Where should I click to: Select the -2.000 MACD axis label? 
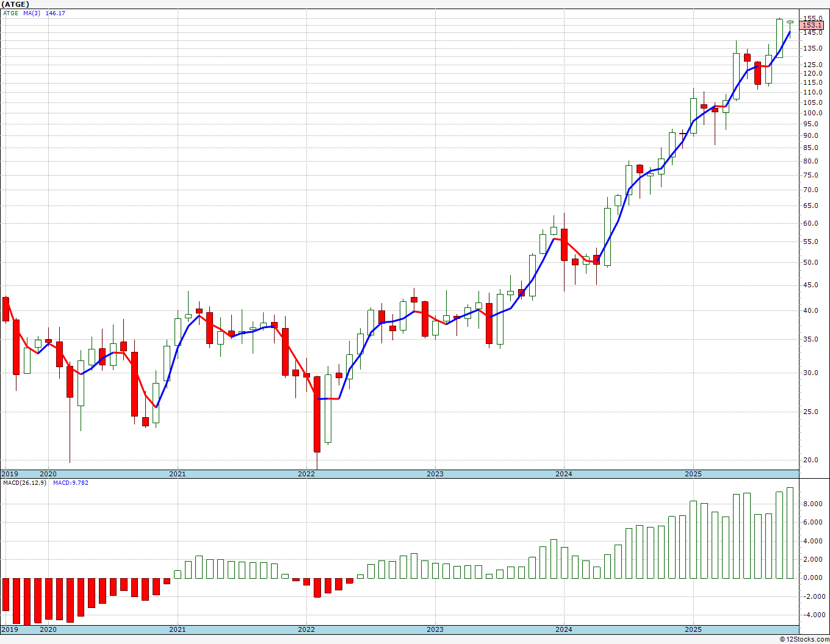813,597
